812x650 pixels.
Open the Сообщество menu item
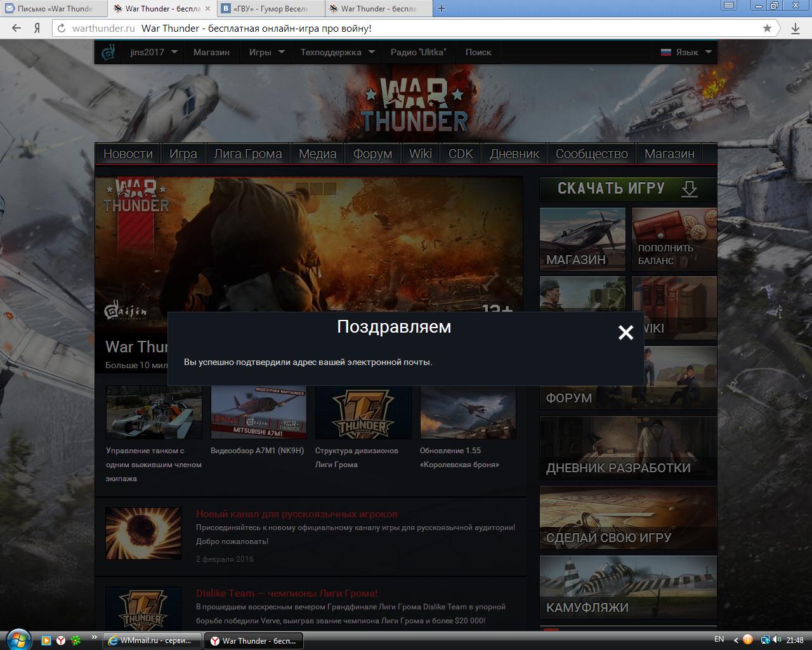pos(592,154)
